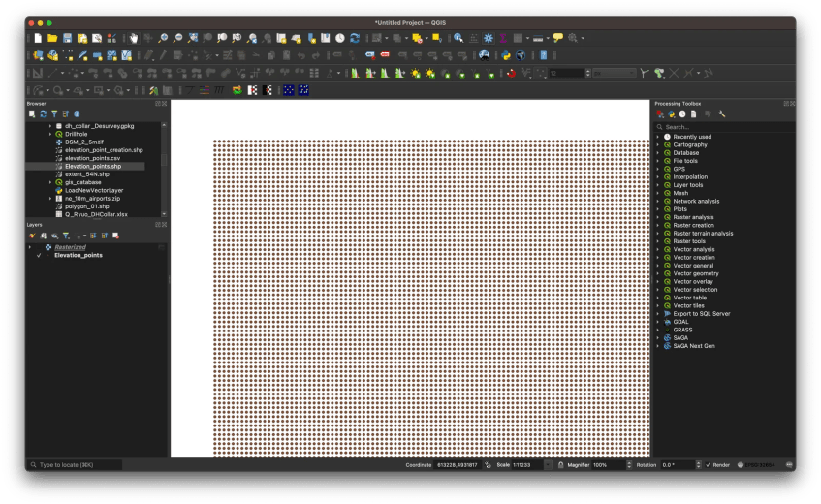821x504 pixels.
Task: Create a new project with the blank page icon
Action: (38, 38)
